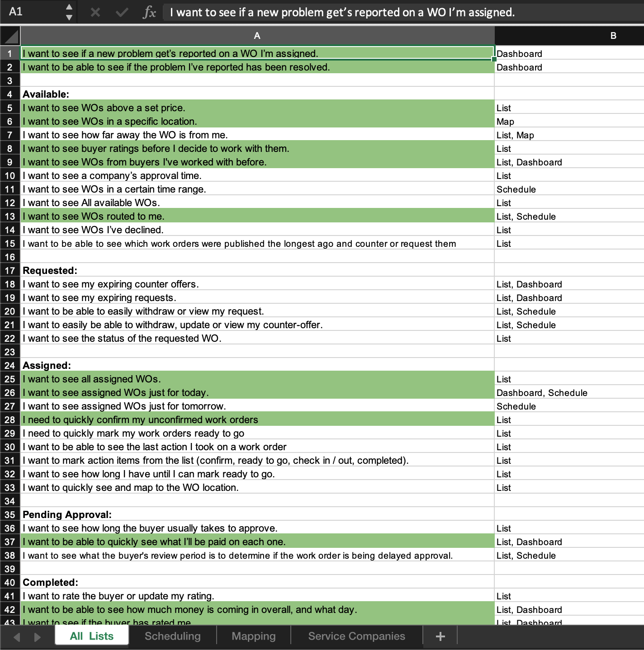This screenshot has width=644, height=650.
Task: Select row 1 header
Action: point(10,53)
